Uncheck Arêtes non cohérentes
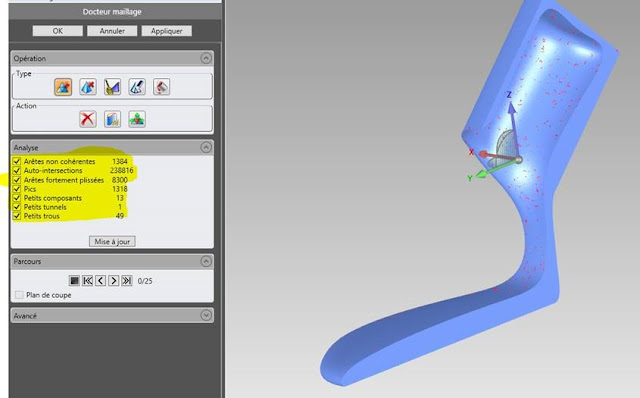This screenshot has width=640, height=398. coord(17,161)
